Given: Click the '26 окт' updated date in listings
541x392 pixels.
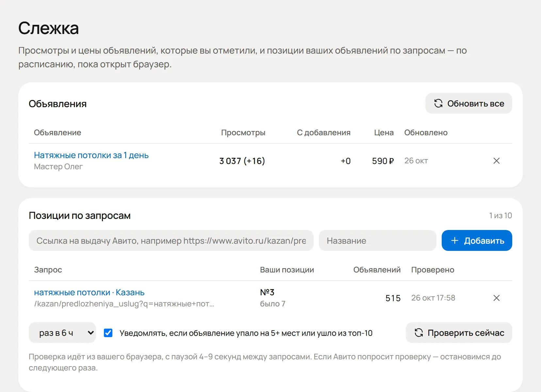Looking at the screenshot, I should click(416, 161).
